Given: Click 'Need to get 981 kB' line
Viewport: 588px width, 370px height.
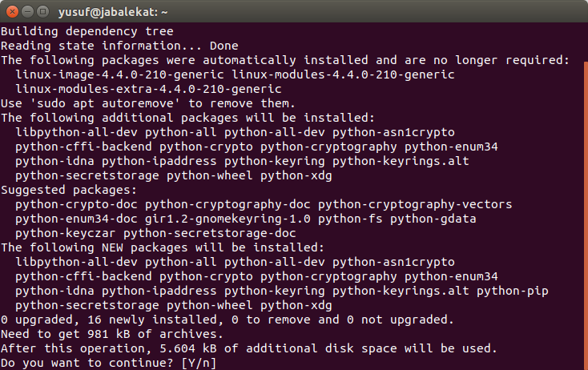Looking at the screenshot, I should 112,334.
